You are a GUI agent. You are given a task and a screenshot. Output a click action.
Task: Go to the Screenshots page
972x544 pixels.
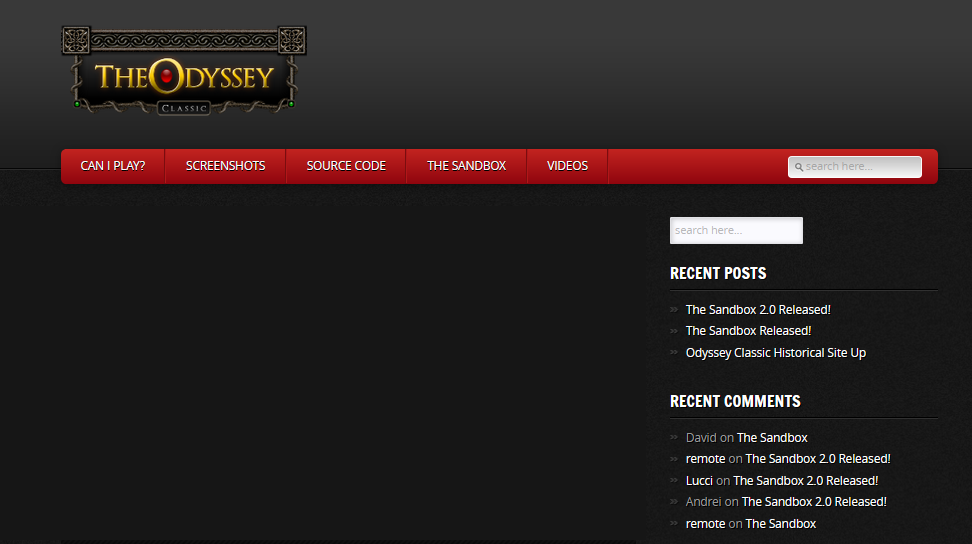tap(225, 166)
